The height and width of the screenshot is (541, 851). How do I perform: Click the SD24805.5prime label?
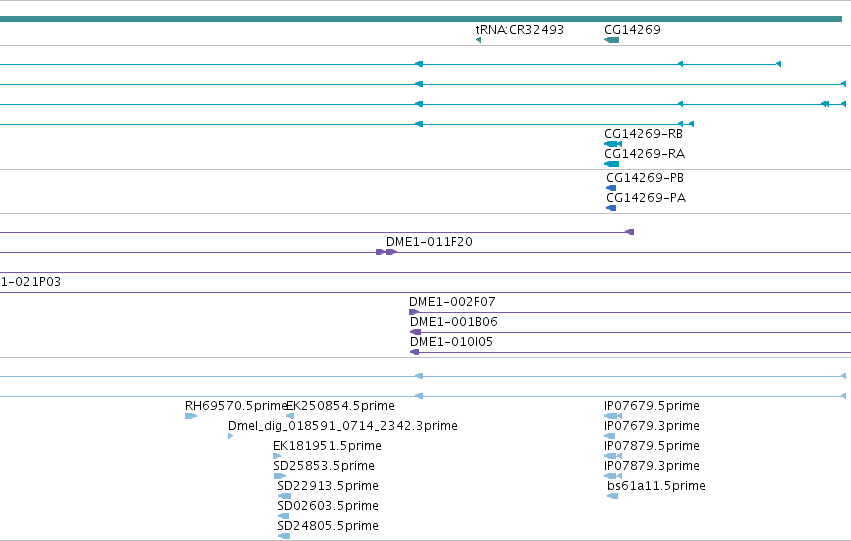[328, 526]
